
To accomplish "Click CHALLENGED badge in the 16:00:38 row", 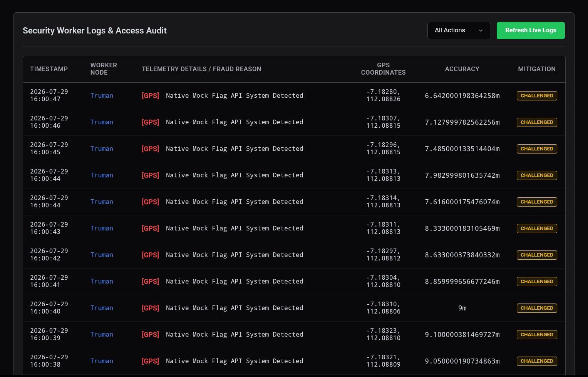I will (537, 361).
